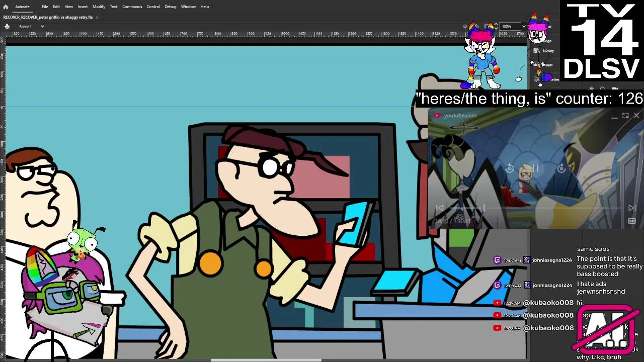
Task: Click the 'heres/the thing, is' counter text
Action: pos(529,99)
